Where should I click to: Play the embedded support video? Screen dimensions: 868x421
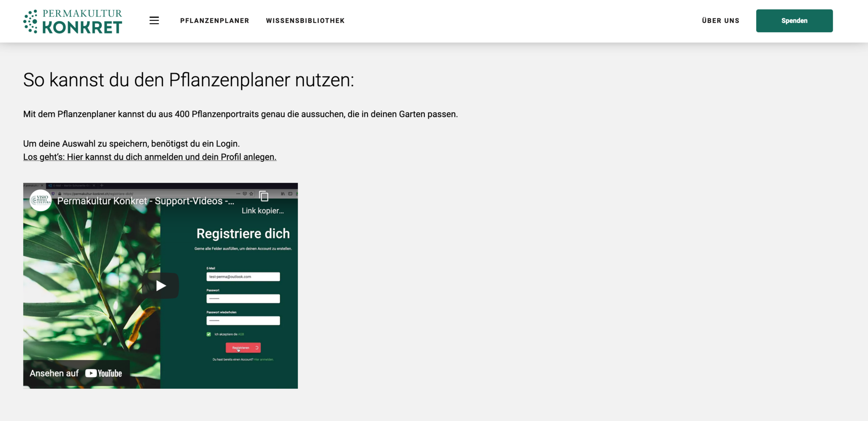coord(161,286)
